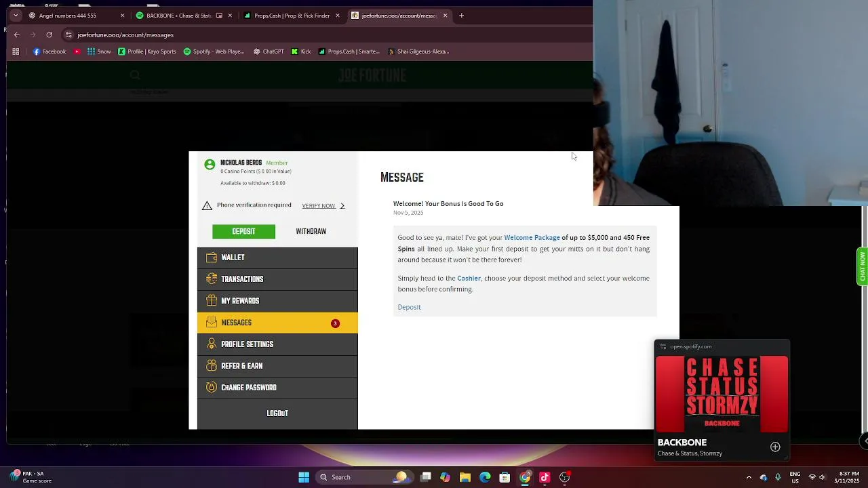Open the Windows Start menu
The width and height of the screenshot is (868, 488).
coord(304,477)
